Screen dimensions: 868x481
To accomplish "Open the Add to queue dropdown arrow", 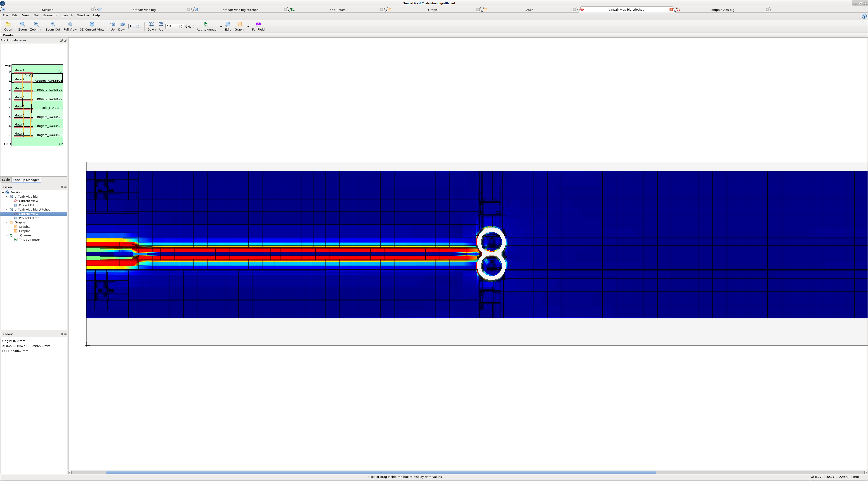I will click(x=221, y=26).
